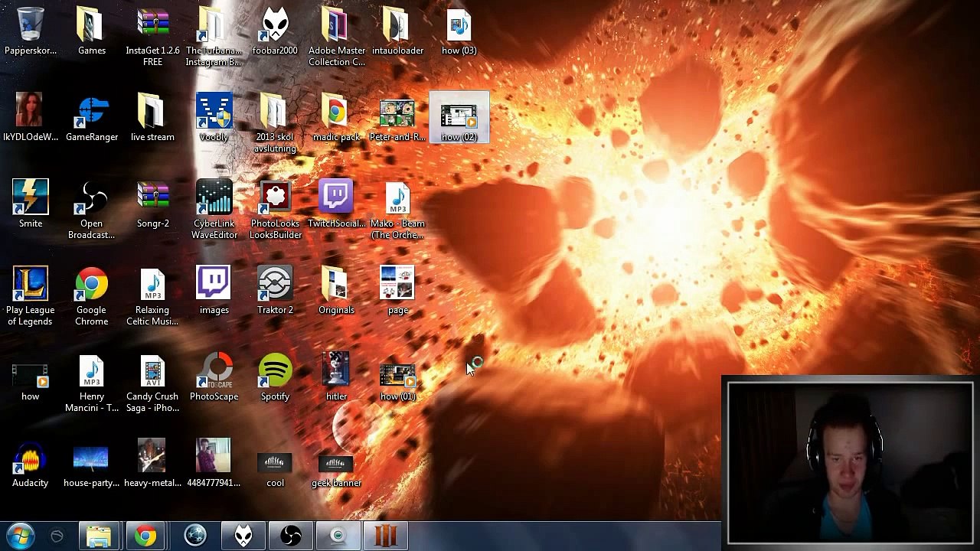Switch to Google Chrome in the taskbar
Screen dimensions: 980x551
(145, 536)
